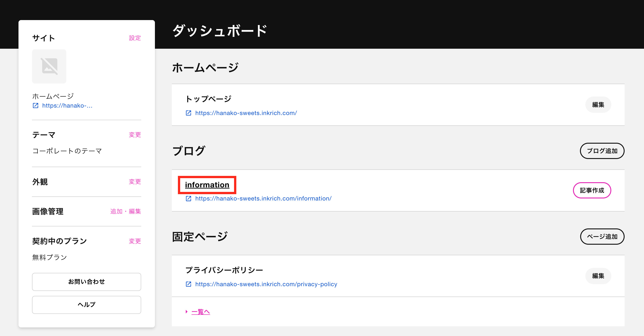Click the お問い合わせ button
This screenshot has height=336, width=644.
[87, 282]
